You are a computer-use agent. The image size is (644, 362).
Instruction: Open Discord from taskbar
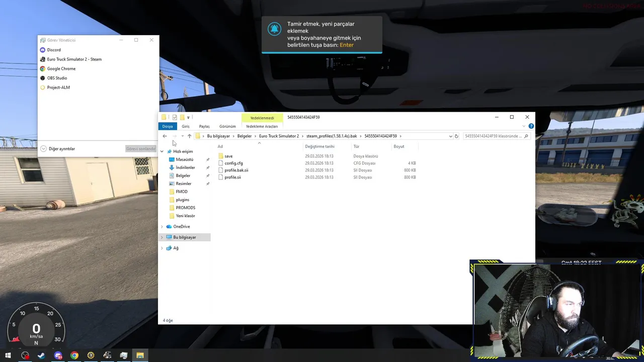(x=58, y=355)
